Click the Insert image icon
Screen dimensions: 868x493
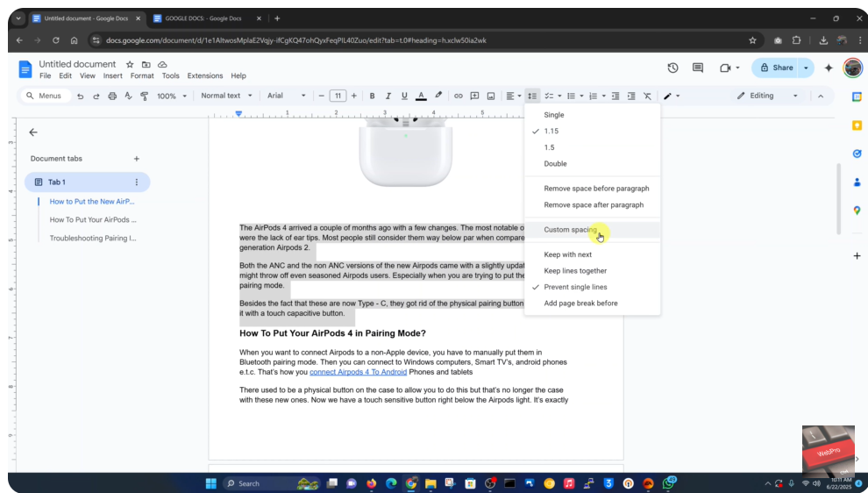point(490,96)
